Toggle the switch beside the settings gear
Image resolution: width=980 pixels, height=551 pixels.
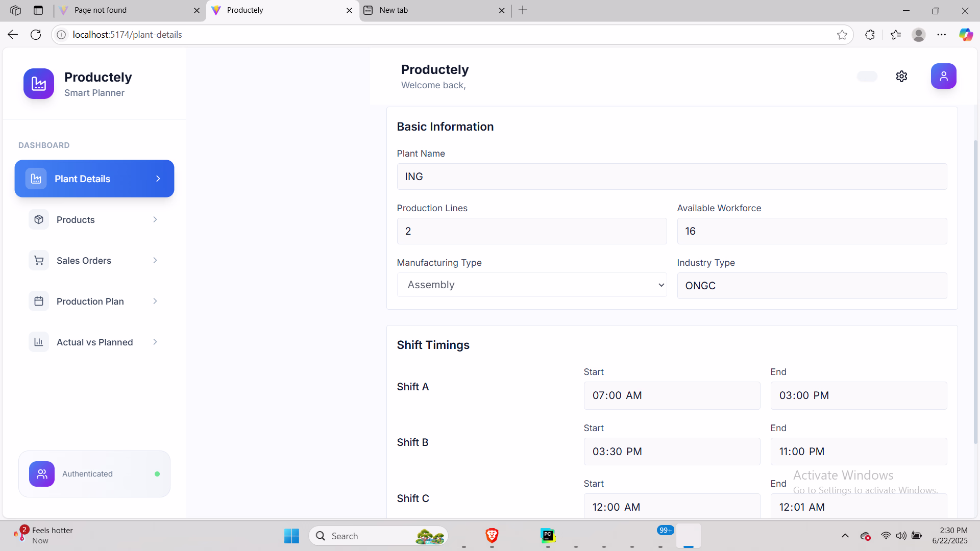coord(867,76)
